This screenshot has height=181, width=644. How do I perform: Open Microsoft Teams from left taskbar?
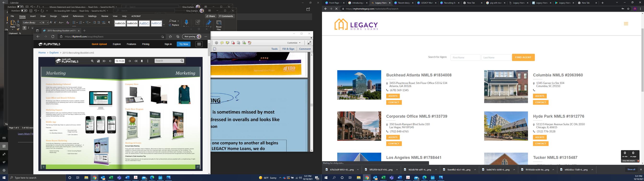click(119, 178)
